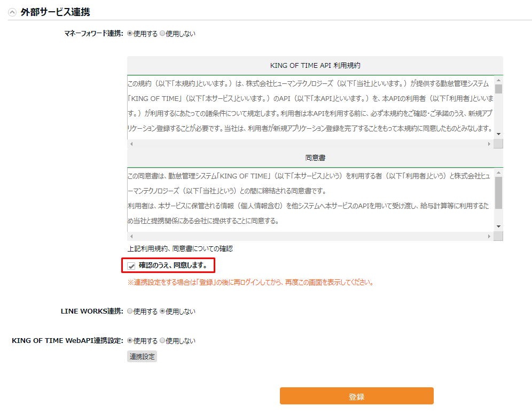
Task: Click the orange 登録 button
Action: 357,396
